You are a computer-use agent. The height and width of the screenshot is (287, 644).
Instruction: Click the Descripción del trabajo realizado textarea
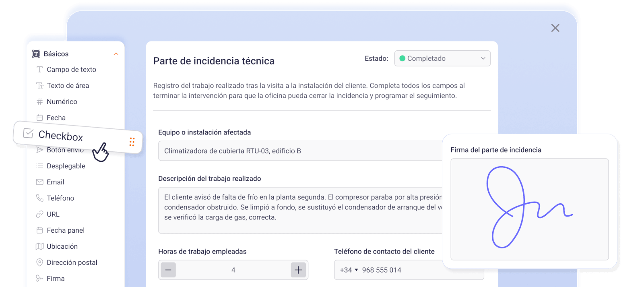click(300, 210)
